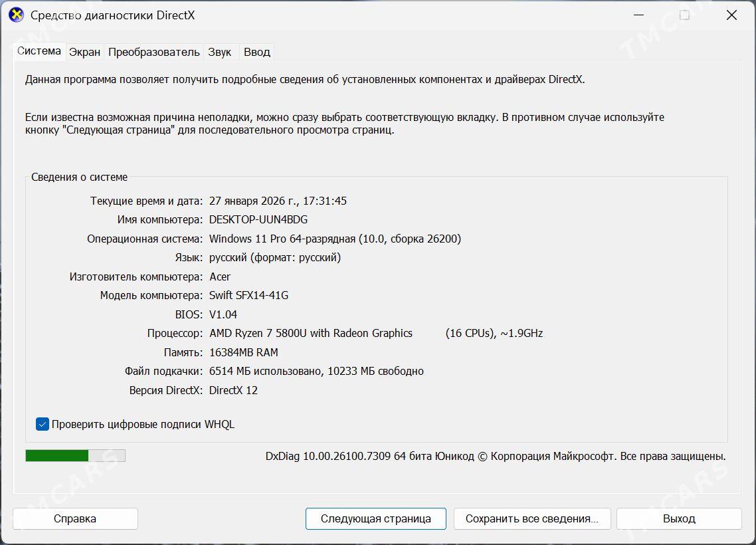Click the AMD Ryzen 7 5800U processor value
Image resolution: width=756 pixels, height=545 pixels.
tap(310, 333)
